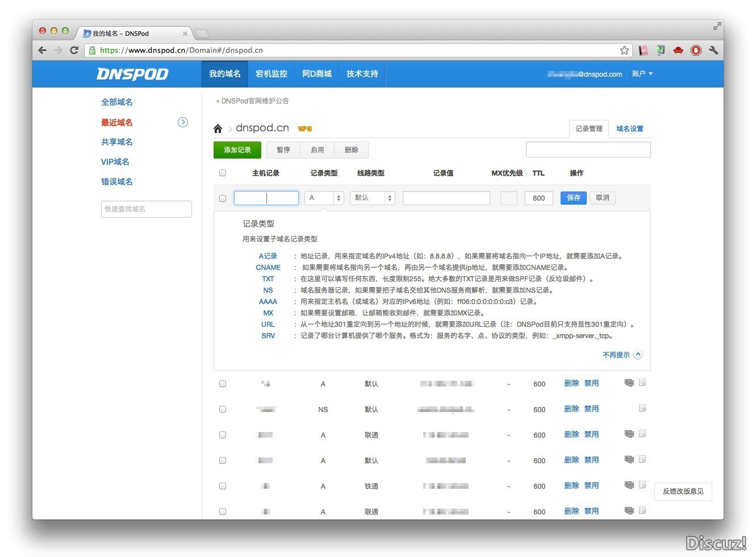756x557 pixels.
Task: Click the monitor icon in the 铁通 row
Action: 629,485
